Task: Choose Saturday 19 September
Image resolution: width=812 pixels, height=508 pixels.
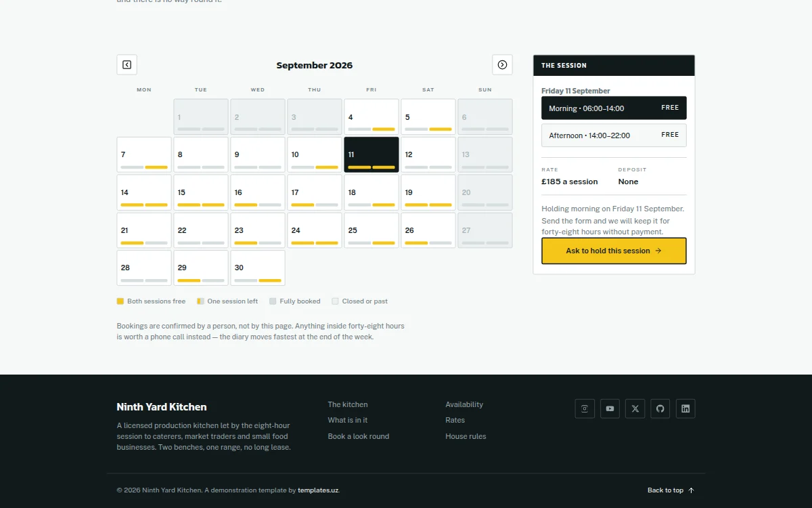Action: point(428,192)
